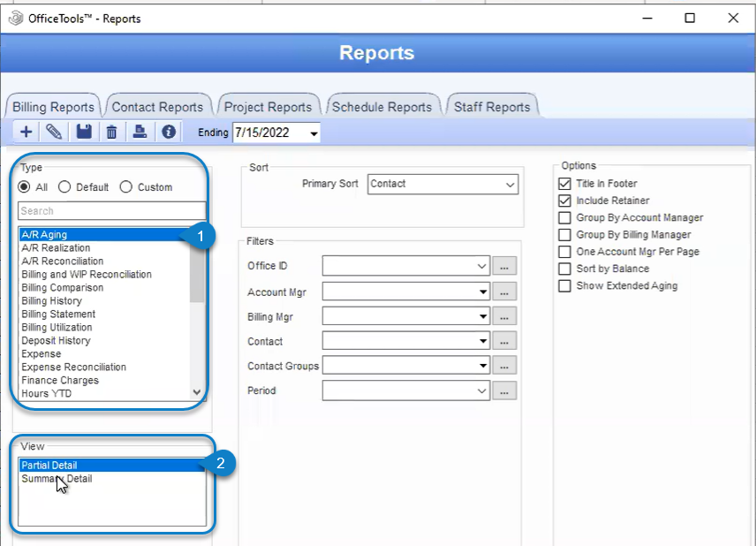This screenshot has height=546, width=756.
Task: Click the report type list scrollbar thumb
Action: coord(197,270)
